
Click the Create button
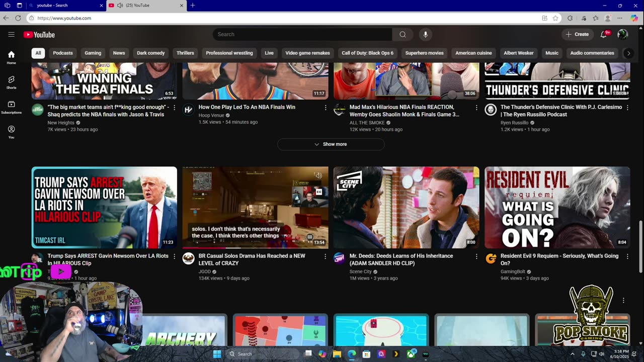pyautogui.click(x=577, y=34)
